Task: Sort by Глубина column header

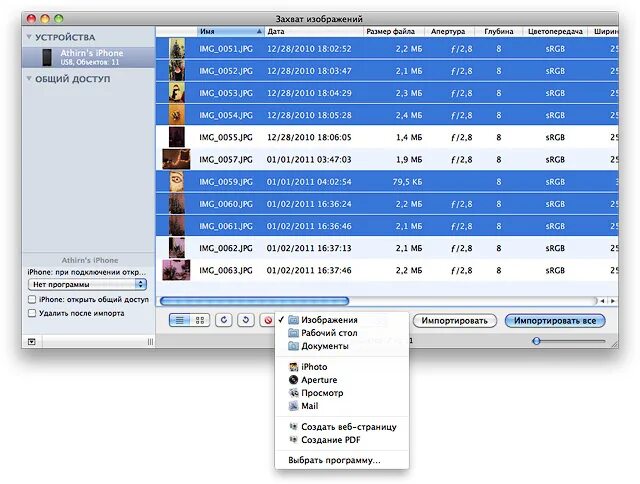Action: 499,31
